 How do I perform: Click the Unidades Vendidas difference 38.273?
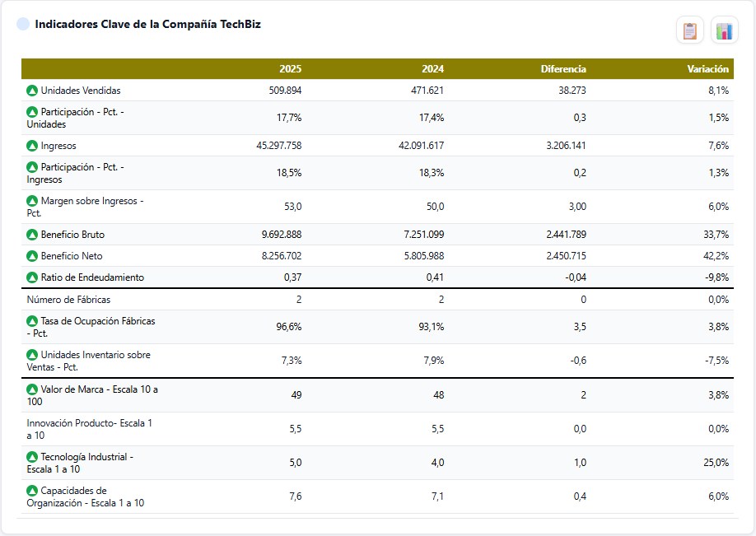(572, 90)
